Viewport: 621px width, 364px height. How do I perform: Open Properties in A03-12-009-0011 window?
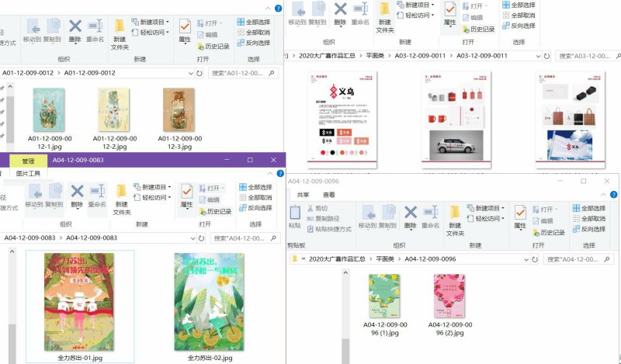449,14
